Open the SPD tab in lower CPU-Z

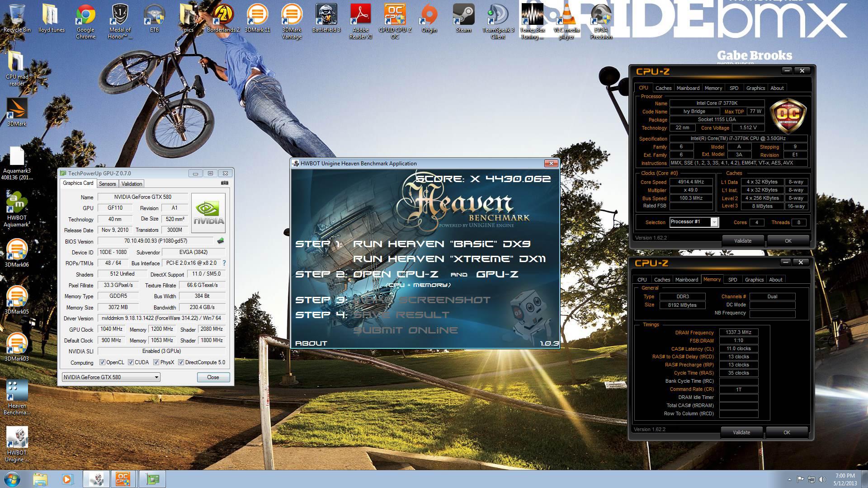pyautogui.click(x=732, y=280)
